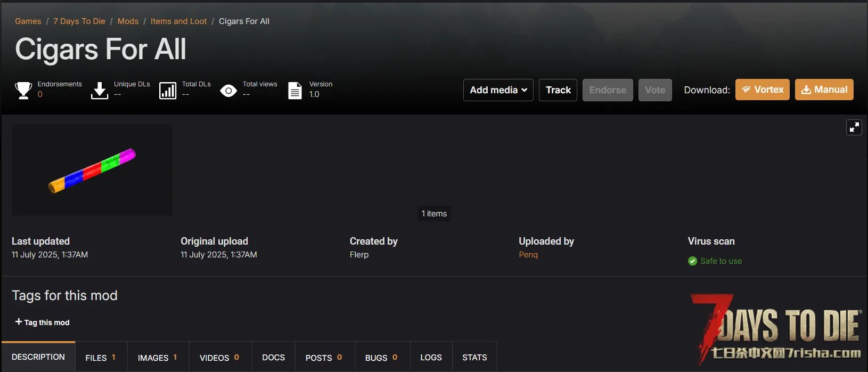Image resolution: width=868 pixels, height=372 pixels.
Task: Switch to the LOGS tab
Action: (x=431, y=358)
